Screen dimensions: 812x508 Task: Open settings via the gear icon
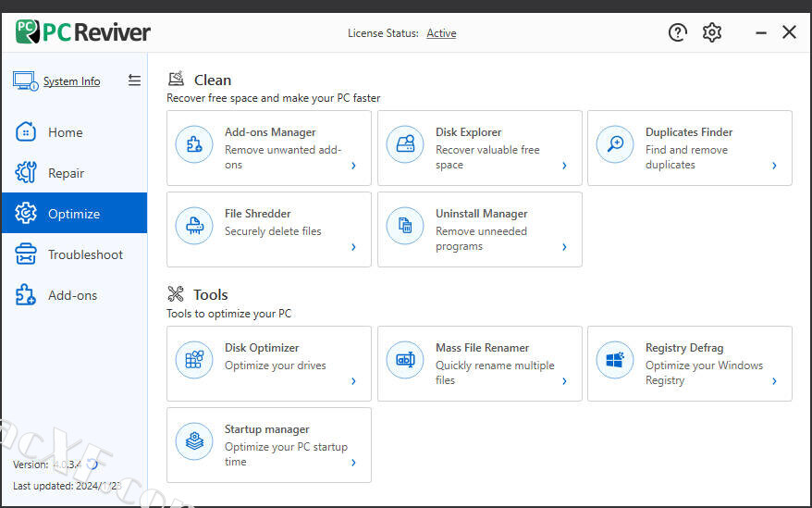click(712, 32)
